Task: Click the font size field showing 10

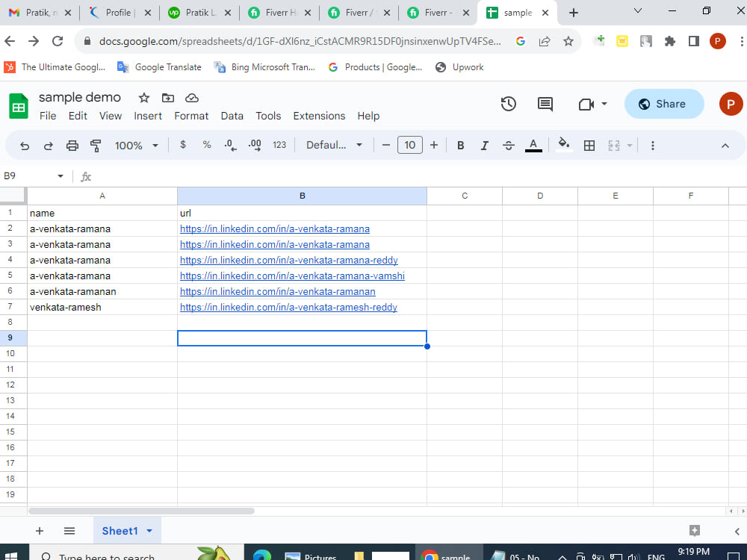Action: [409, 145]
